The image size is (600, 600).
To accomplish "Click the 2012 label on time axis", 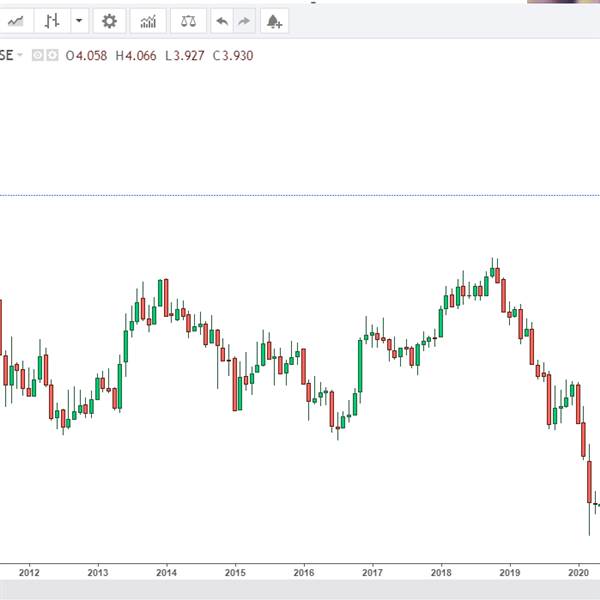I will coord(29,572).
